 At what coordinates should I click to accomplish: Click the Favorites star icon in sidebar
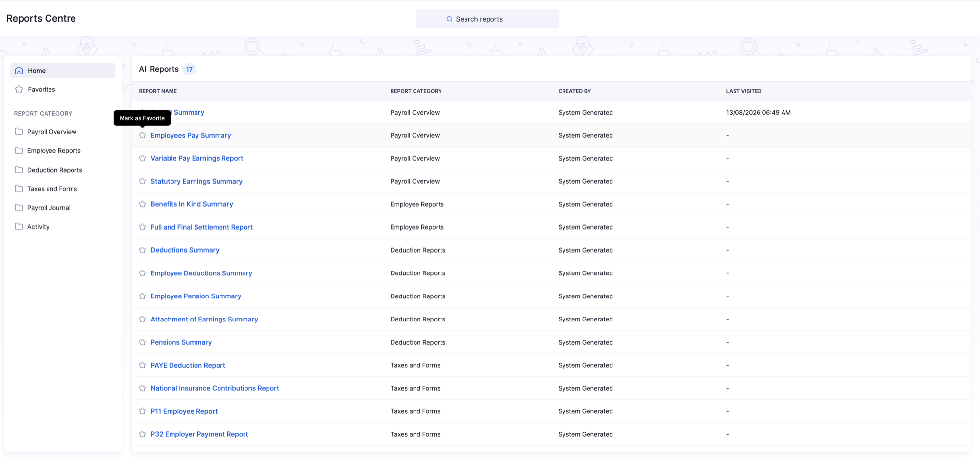(19, 89)
